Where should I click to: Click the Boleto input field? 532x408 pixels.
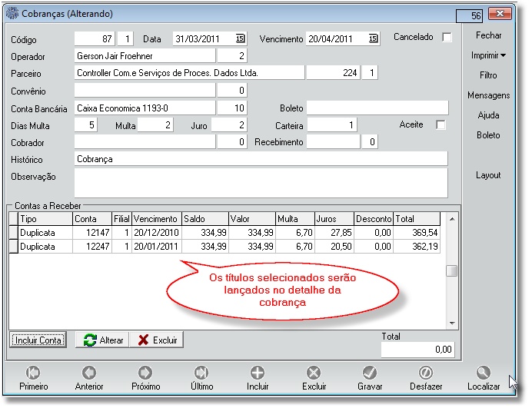[x=377, y=108]
